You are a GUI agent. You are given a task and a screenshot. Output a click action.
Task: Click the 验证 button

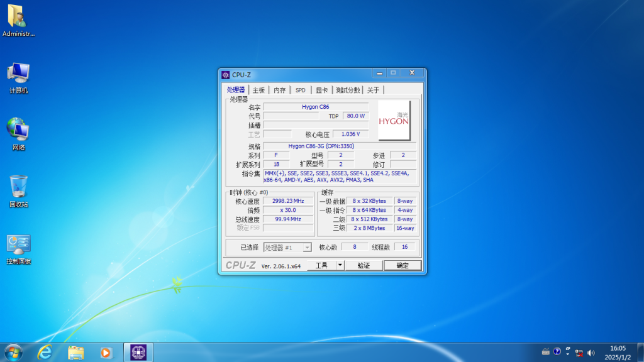click(x=365, y=265)
